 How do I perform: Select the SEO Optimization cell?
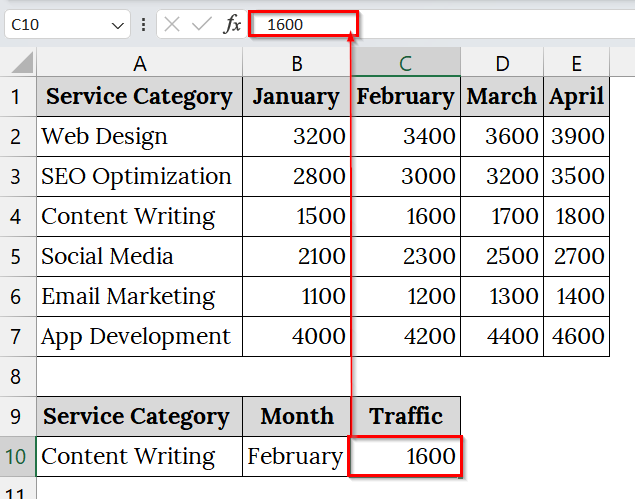click(140, 177)
